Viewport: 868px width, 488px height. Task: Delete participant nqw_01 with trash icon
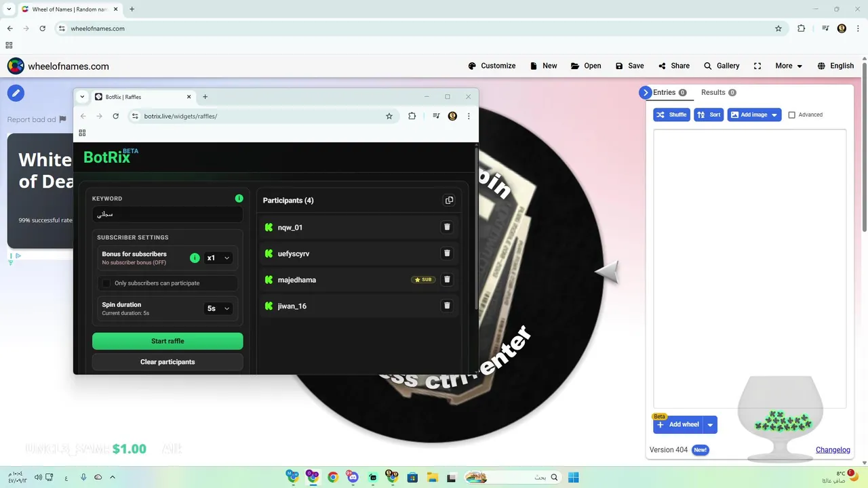pos(447,227)
